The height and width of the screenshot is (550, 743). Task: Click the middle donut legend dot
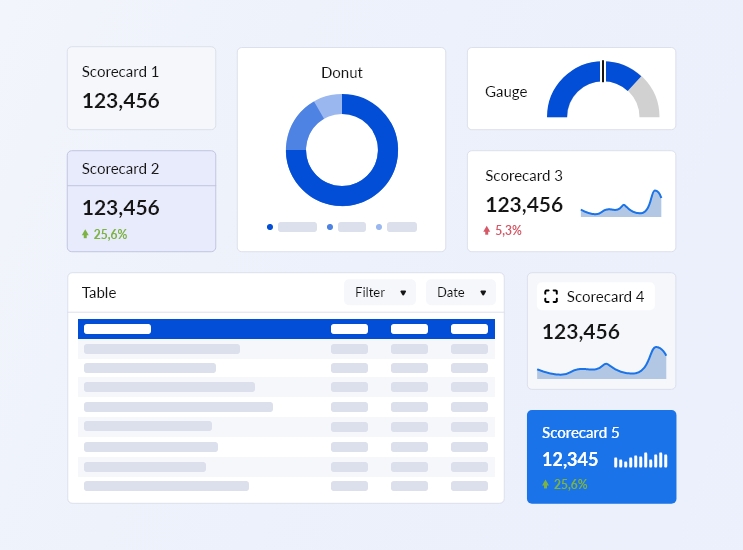pyautogui.click(x=330, y=227)
